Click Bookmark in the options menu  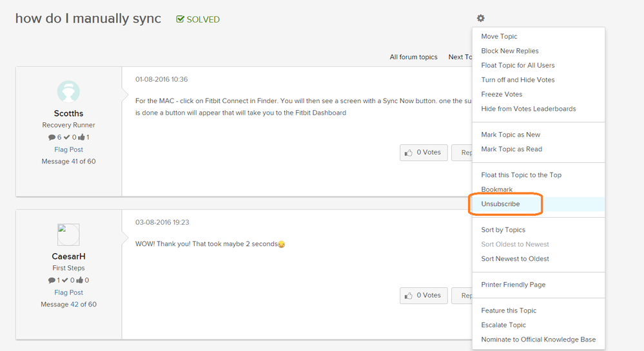[496, 189]
